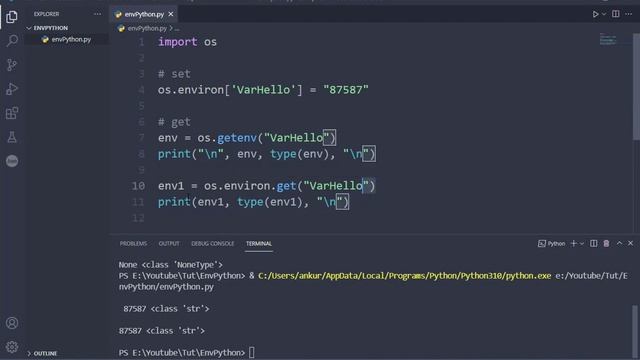
Task: Click the editor minimap preview
Action: (608, 40)
